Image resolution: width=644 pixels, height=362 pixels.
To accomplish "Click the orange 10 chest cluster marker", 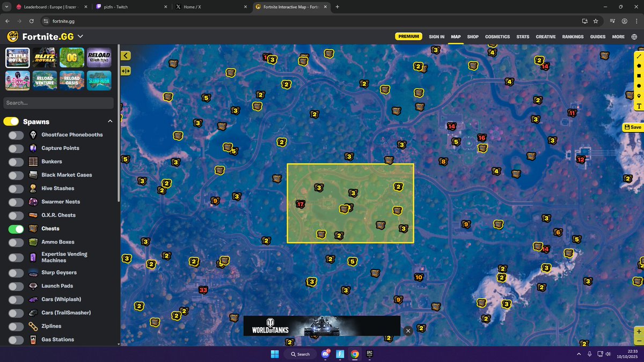I will pos(419,277).
